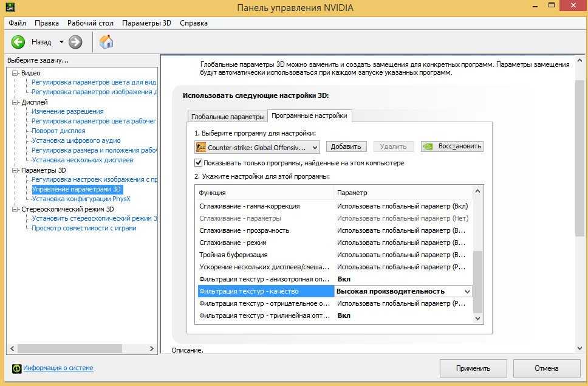Image resolution: width=588 pixels, height=386 pixels.
Task: Open the program selection combo box
Action: (257, 147)
